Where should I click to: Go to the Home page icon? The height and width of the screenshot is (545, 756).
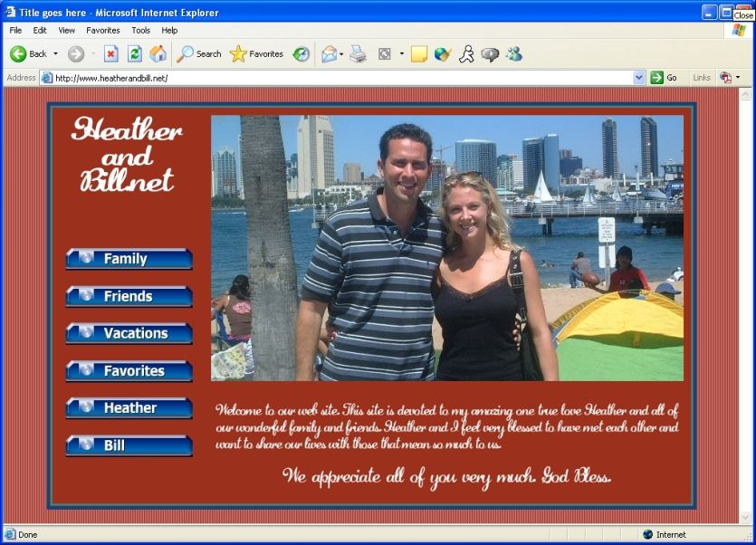[158, 54]
